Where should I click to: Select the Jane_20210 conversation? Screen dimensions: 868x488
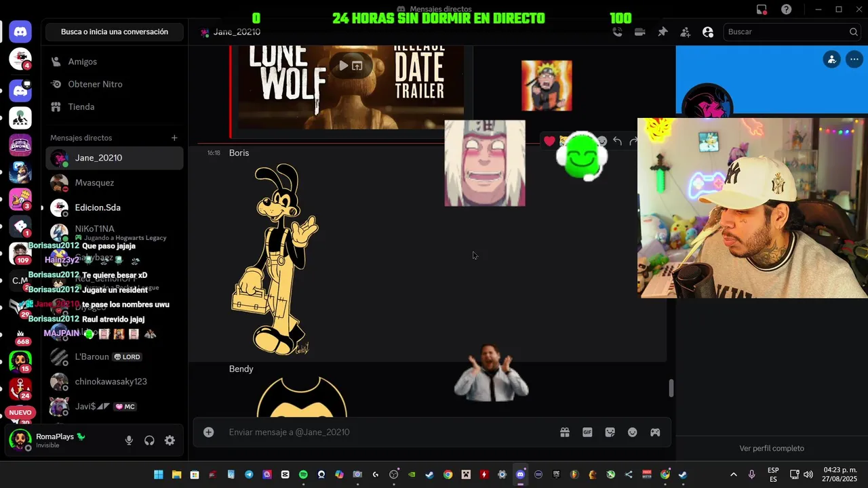coord(115,158)
